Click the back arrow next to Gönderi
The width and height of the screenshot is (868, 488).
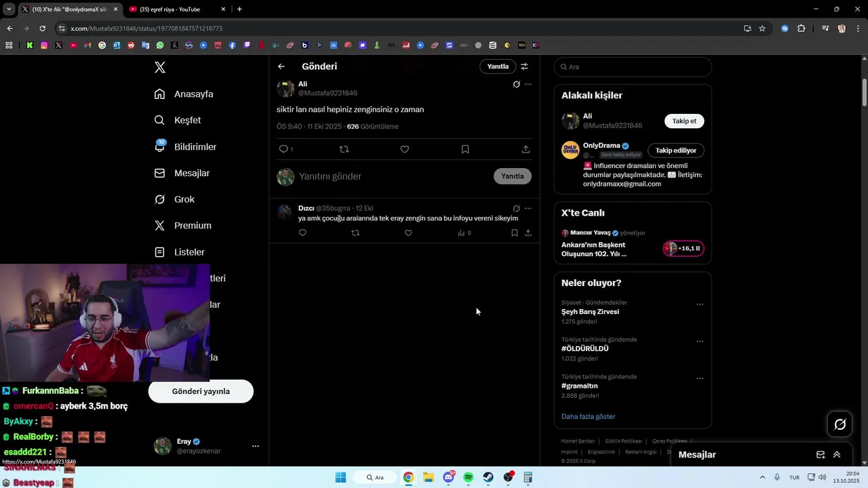point(281,66)
